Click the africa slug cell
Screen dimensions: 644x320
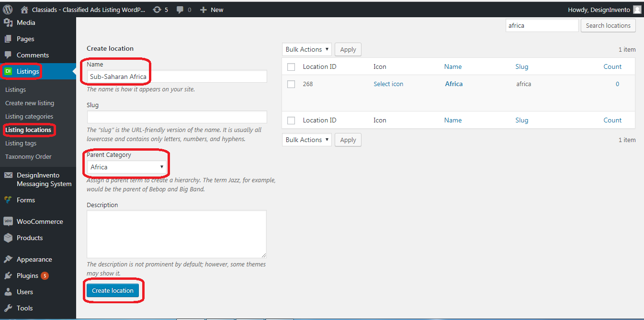click(x=524, y=84)
